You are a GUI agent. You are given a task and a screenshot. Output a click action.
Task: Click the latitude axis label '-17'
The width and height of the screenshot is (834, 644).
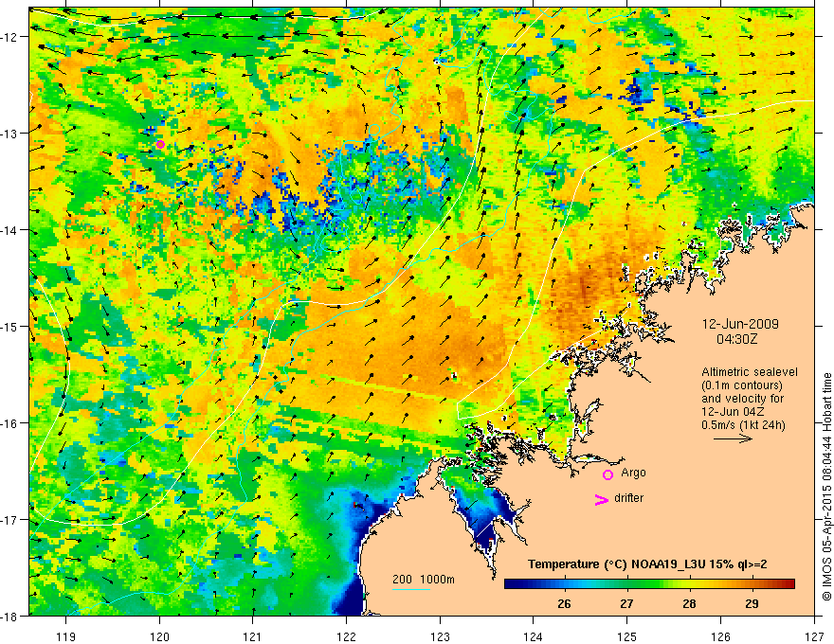coord(10,520)
